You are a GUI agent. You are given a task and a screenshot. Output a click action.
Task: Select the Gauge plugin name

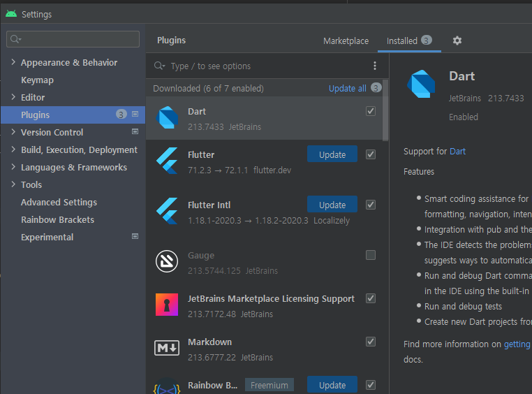(x=201, y=256)
